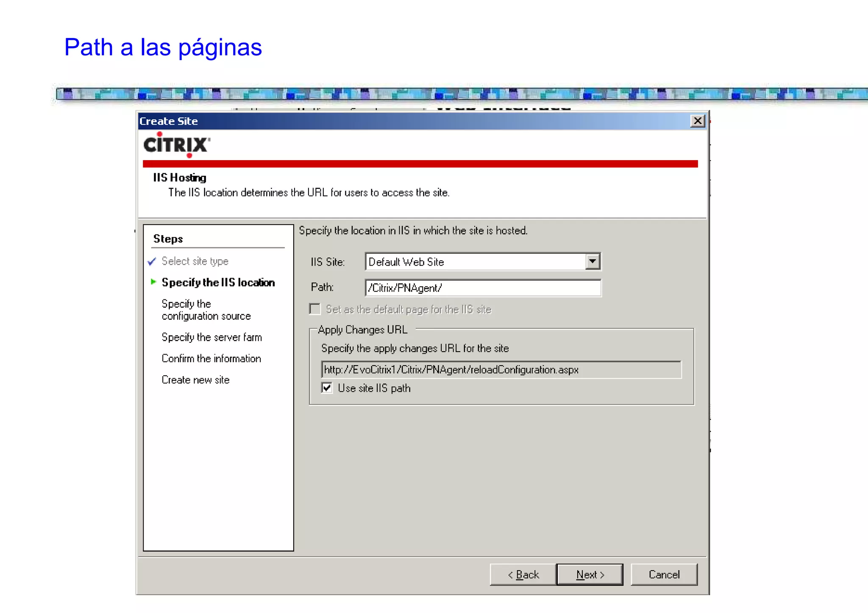Close the Create Site dialog
The height and width of the screenshot is (613, 868).
coord(697,121)
